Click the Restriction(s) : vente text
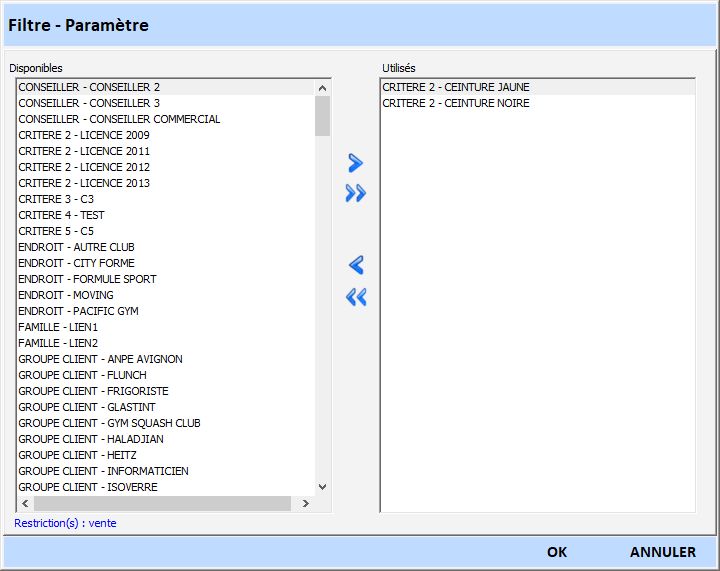 pos(65,523)
